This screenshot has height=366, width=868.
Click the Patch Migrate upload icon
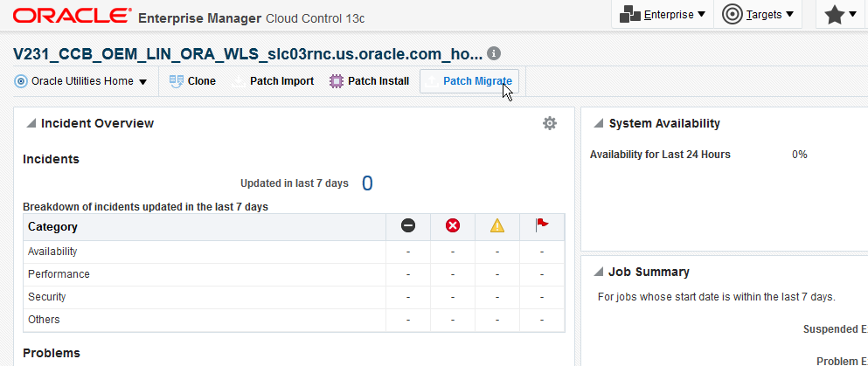pyautogui.click(x=432, y=82)
